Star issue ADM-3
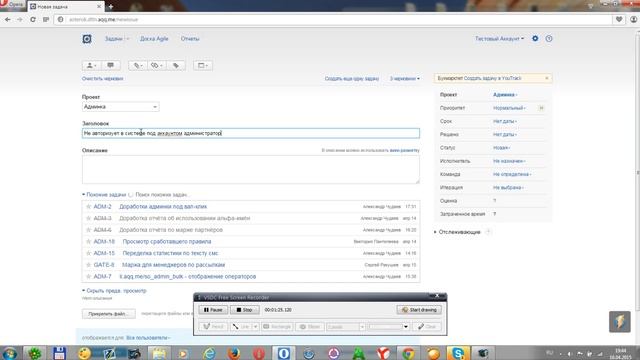640x360 pixels. tap(88, 218)
